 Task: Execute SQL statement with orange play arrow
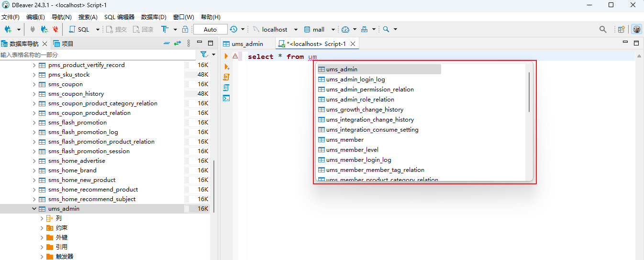[x=226, y=57]
